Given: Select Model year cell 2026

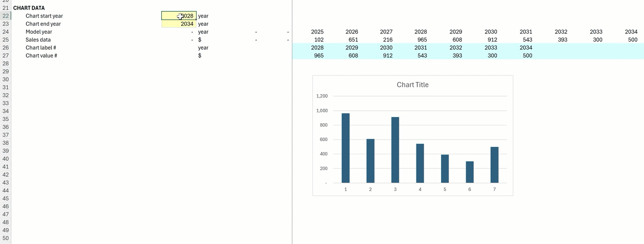Looking at the screenshot, I should [352, 32].
